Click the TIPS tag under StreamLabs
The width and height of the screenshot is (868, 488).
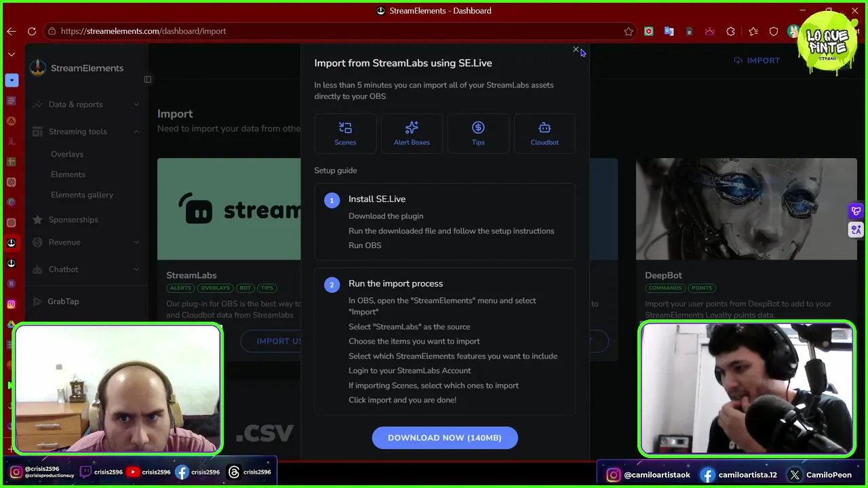[267, 288]
